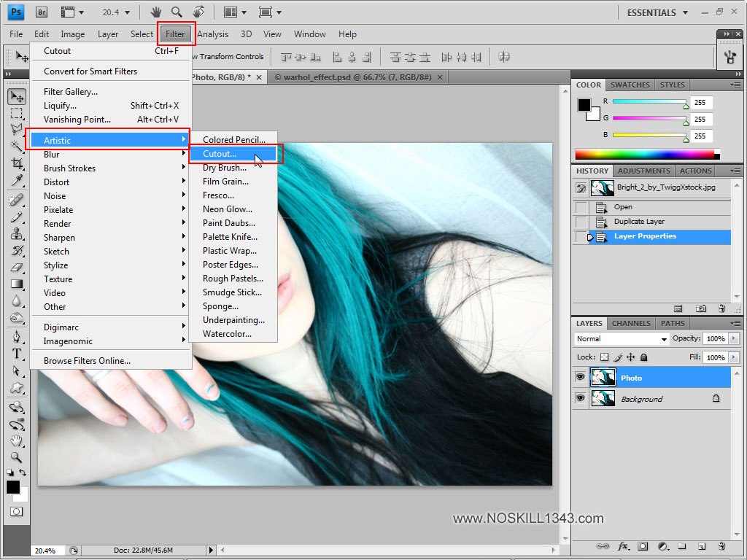Switch to warhol_effect.psd document tab
This screenshot has height=560, width=747.
[x=357, y=77]
